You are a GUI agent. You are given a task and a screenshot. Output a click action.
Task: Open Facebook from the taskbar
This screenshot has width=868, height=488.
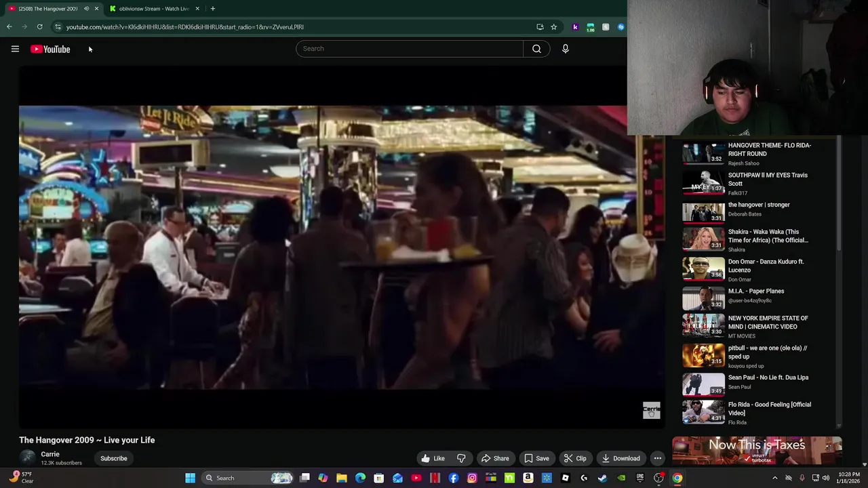[454, 478]
